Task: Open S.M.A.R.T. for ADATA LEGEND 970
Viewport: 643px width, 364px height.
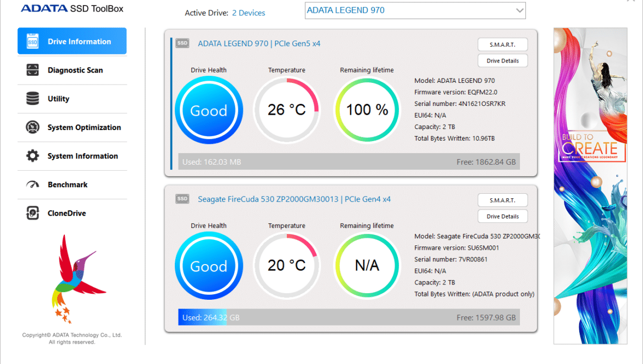Action: coord(502,44)
